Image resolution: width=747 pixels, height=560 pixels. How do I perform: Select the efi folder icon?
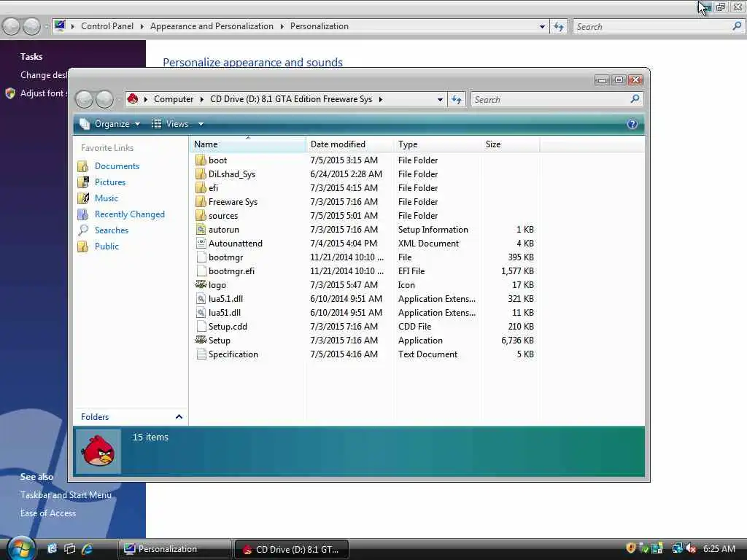point(201,187)
